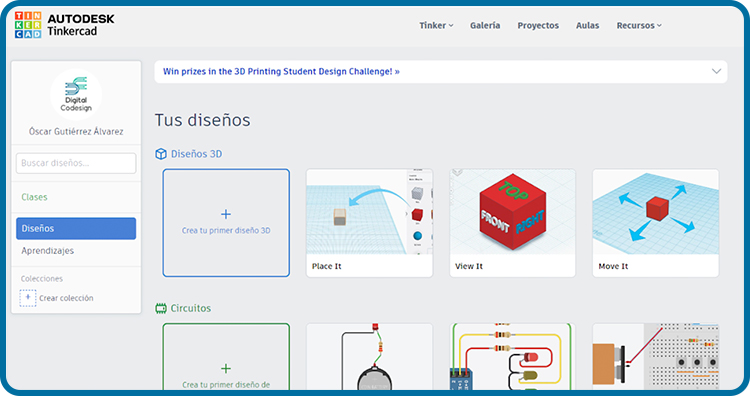750x396 pixels.
Task: Click the circuit chip icon beside Circuitos
Action: [161, 308]
